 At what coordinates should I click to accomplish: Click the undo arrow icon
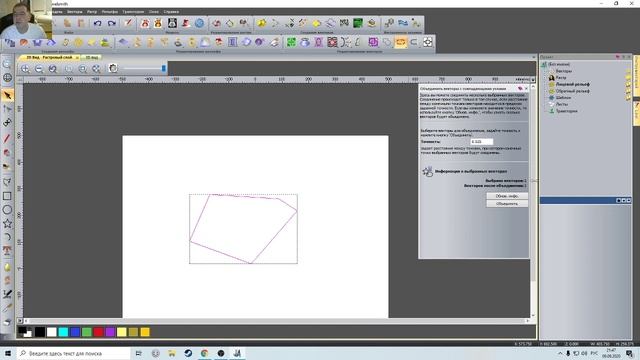click(x=98, y=23)
